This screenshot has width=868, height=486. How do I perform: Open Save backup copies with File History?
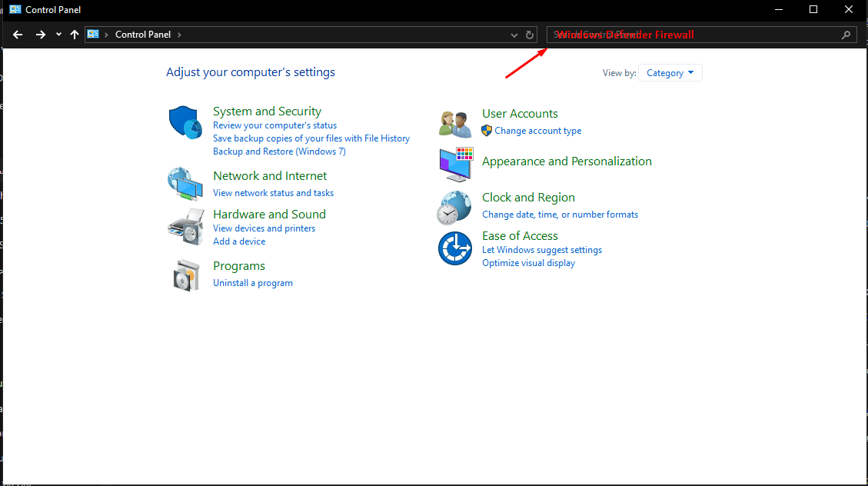click(x=311, y=138)
